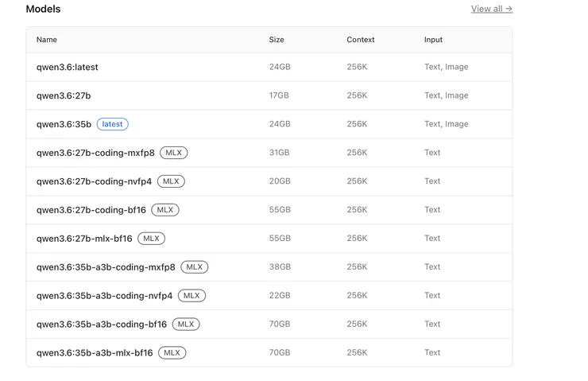Select the 24GB size of qwen3.6:latest
Image resolution: width=588 pixels, height=381 pixels.
point(280,67)
